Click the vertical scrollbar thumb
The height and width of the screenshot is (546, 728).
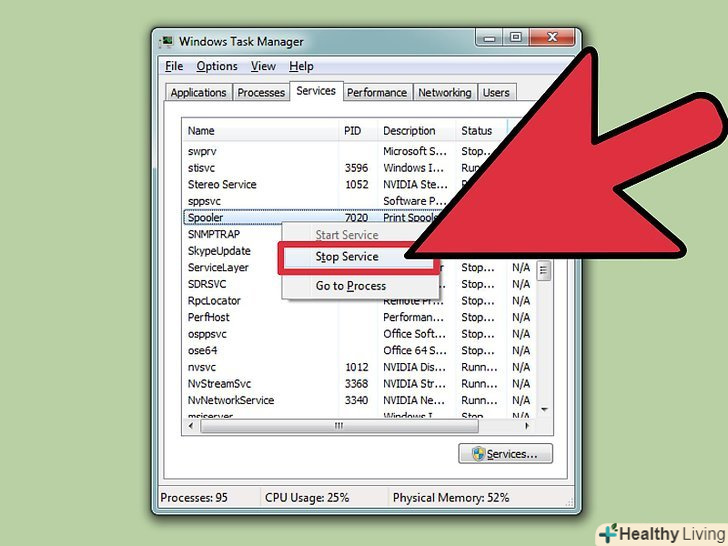coord(544,271)
